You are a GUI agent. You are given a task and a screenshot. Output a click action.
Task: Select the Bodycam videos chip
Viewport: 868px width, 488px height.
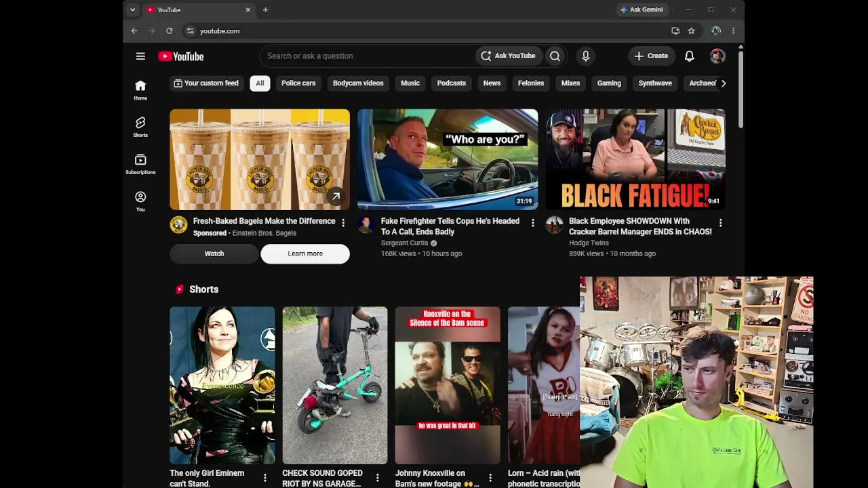click(358, 83)
